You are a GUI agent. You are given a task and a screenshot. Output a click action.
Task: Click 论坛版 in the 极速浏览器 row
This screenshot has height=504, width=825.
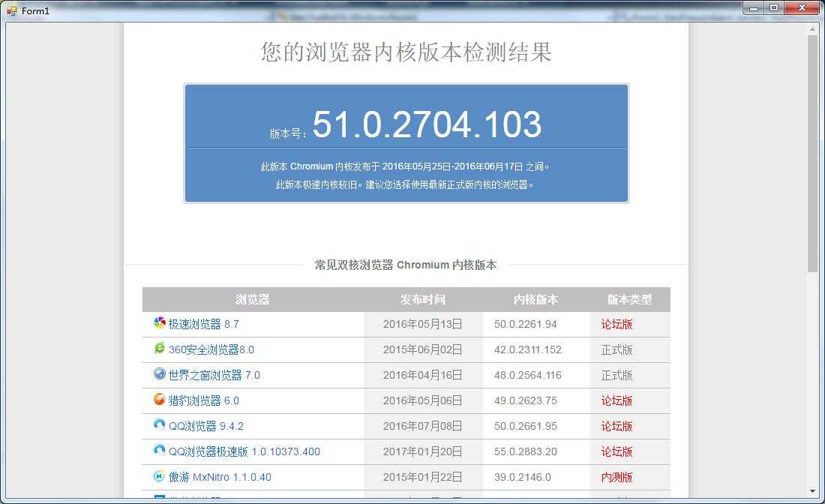click(617, 324)
